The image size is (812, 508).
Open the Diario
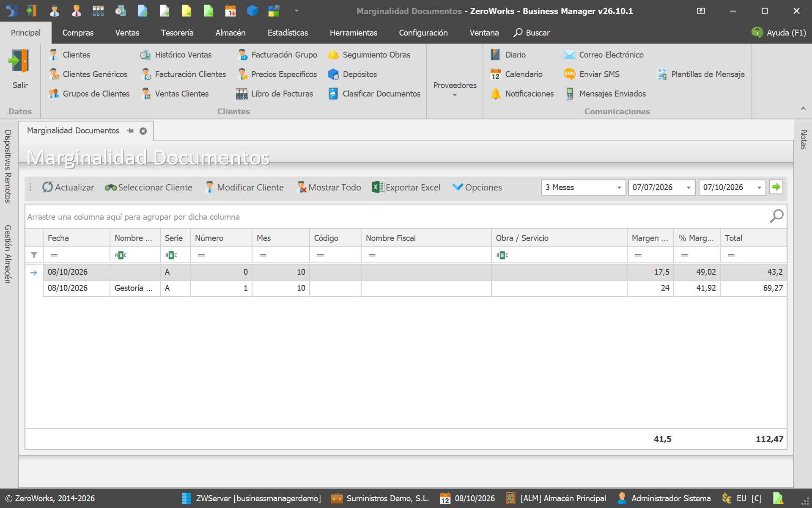(508, 55)
